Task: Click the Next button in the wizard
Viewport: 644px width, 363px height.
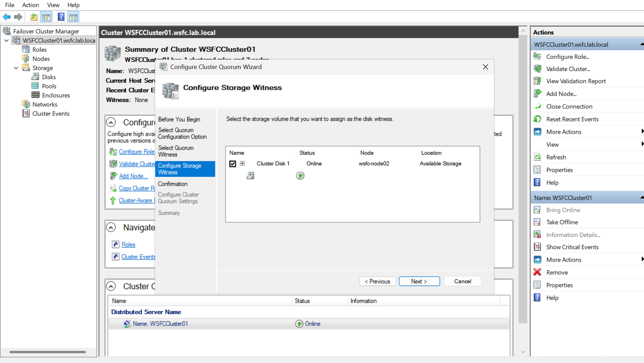Action: click(x=419, y=281)
